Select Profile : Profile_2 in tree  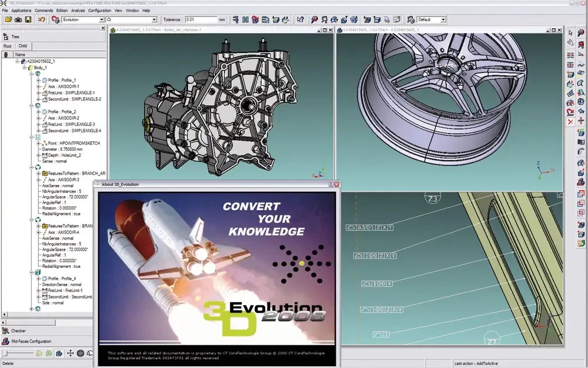(62, 111)
